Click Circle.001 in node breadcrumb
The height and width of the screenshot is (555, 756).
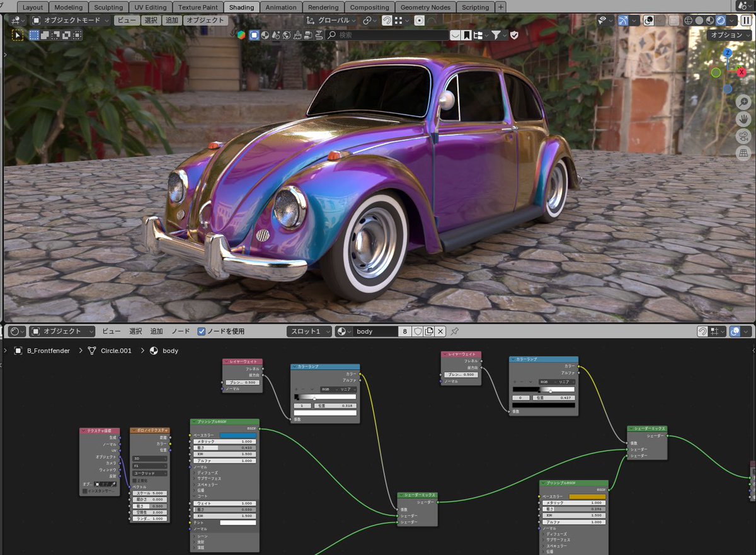tap(116, 350)
